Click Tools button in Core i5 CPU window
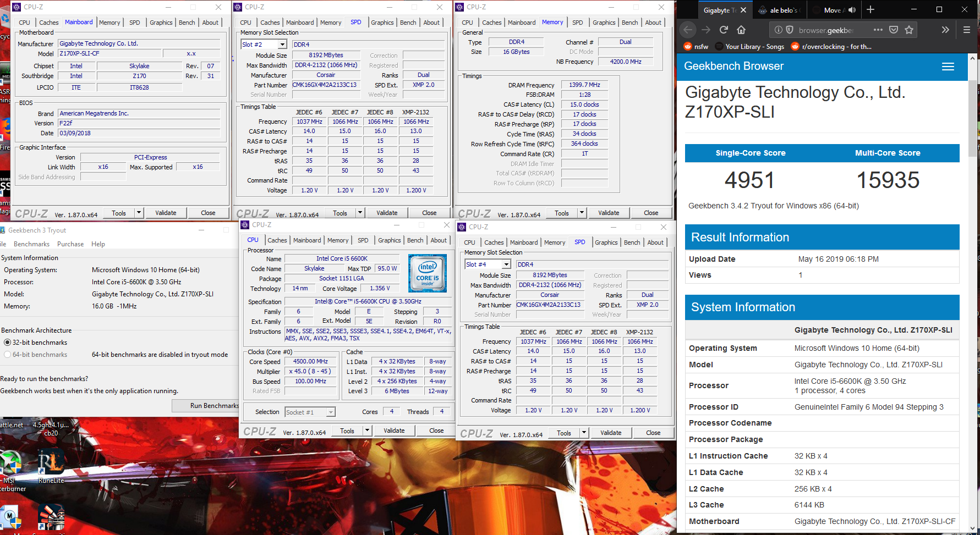This screenshot has width=980, height=535. [x=347, y=431]
